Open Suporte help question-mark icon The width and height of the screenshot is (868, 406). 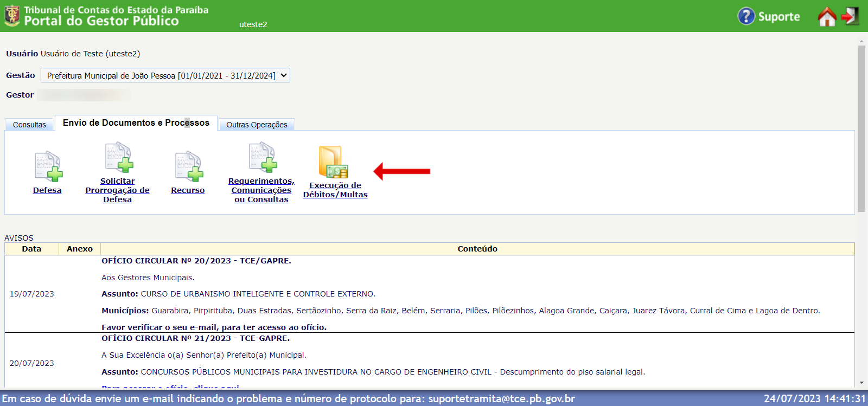tap(746, 16)
